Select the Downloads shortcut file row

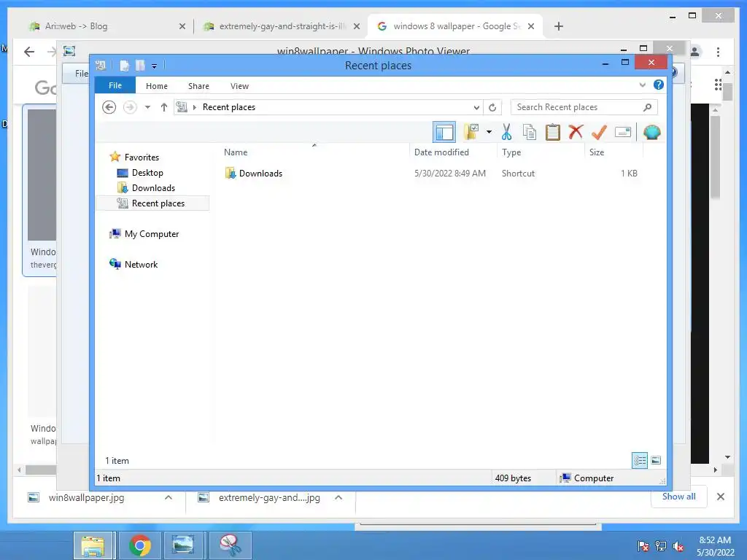coord(431,174)
